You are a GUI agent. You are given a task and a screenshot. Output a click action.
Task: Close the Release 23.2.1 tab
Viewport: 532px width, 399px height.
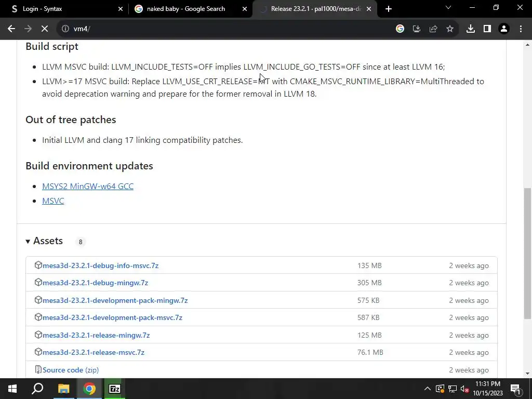point(369,9)
